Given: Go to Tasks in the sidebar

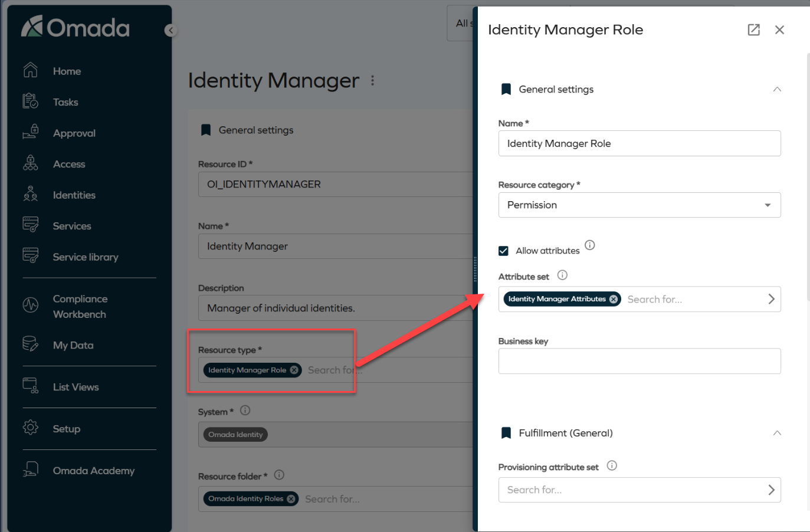Looking at the screenshot, I should (x=65, y=103).
